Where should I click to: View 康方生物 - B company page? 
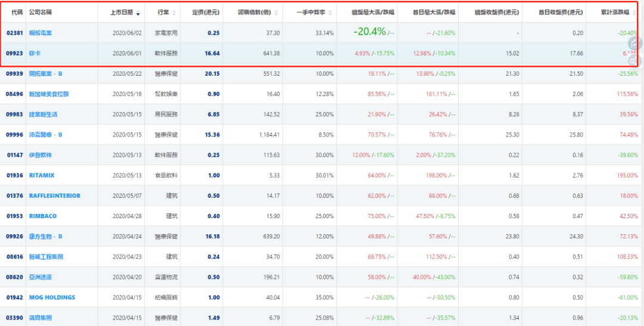[45, 237]
